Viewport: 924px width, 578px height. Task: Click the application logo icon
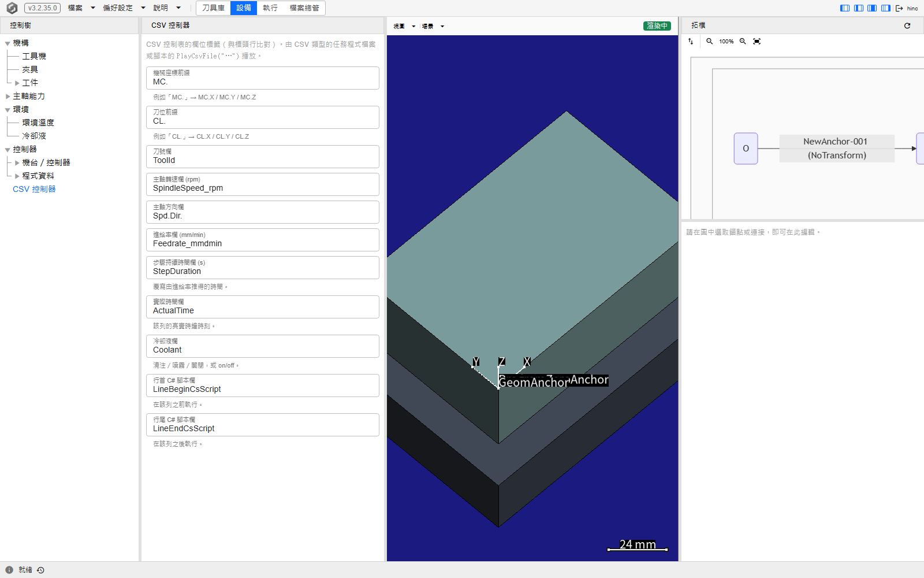tap(12, 8)
